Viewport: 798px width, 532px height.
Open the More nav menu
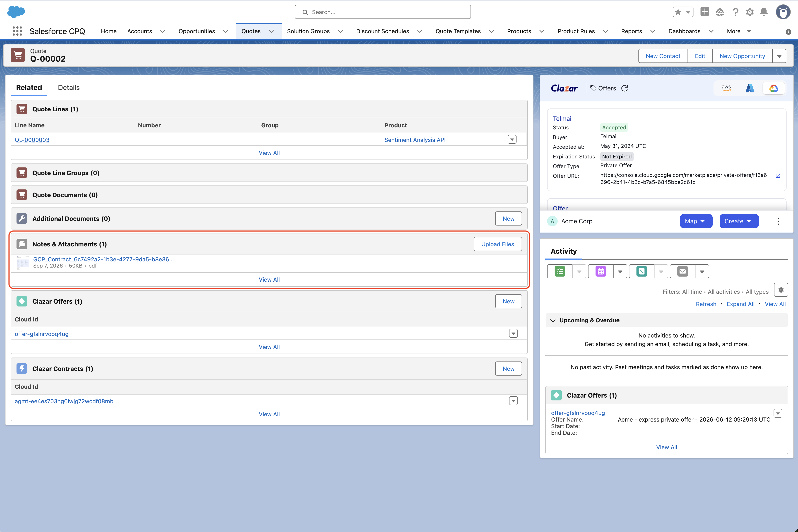[x=739, y=31]
